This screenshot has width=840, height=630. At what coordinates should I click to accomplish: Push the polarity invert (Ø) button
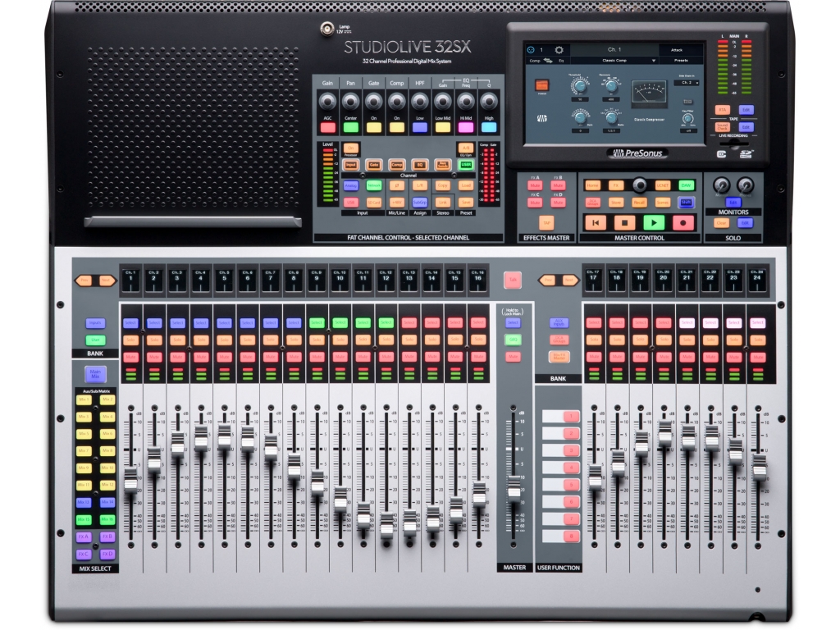click(x=396, y=185)
